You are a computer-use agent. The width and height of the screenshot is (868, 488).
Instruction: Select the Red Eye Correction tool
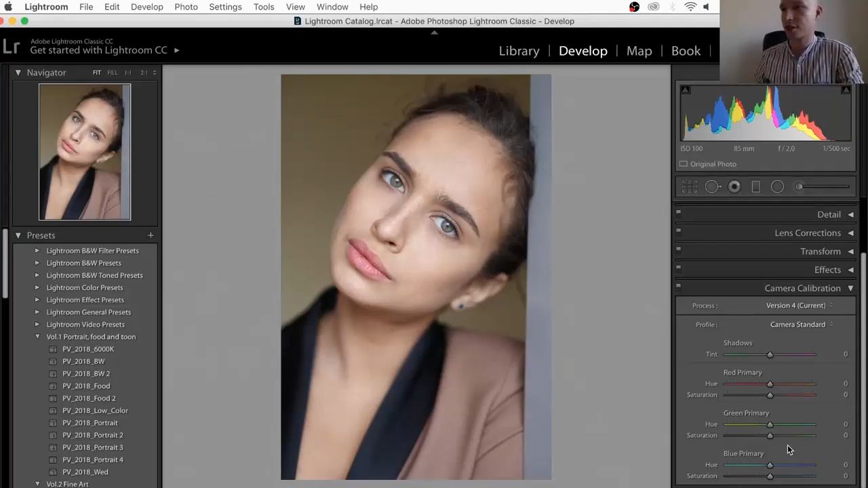[734, 187]
